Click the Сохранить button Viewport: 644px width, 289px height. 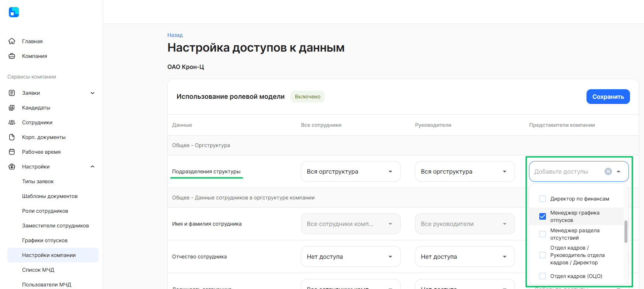click(x=608, y=97)
